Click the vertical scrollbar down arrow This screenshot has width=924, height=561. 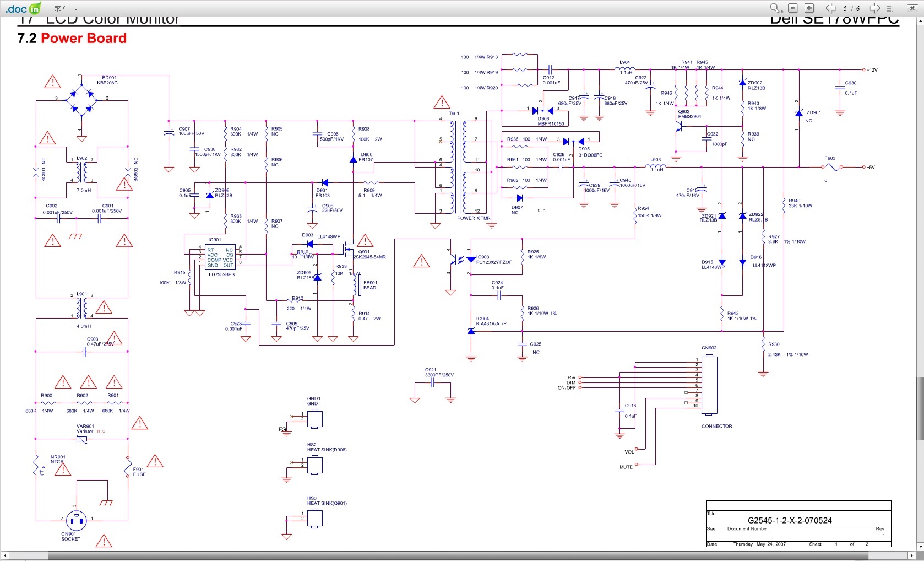[920, 547]
